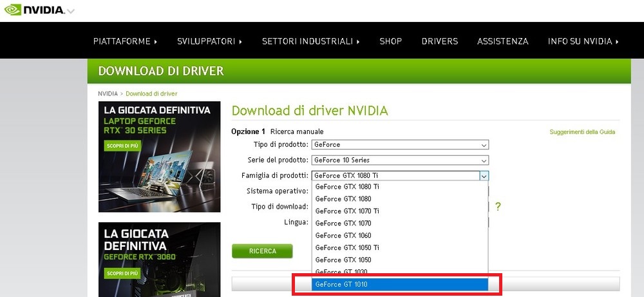Select GeForce GTX 1080 Ti from list
644x297 pixels.
400,186
